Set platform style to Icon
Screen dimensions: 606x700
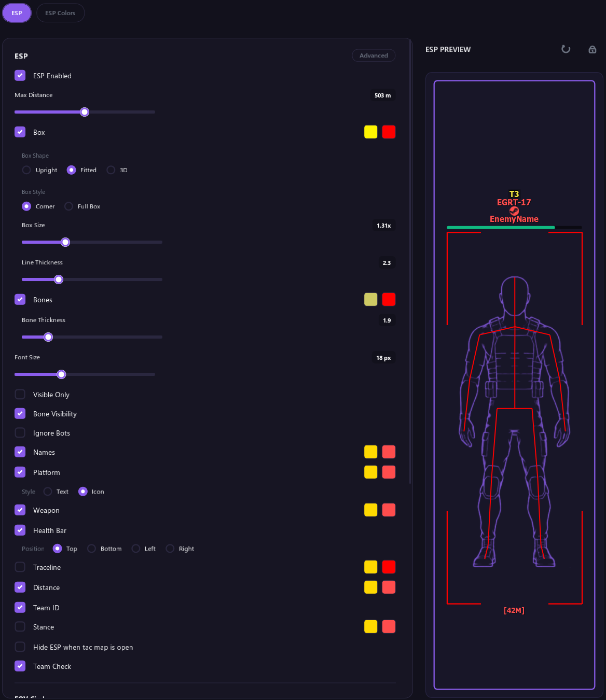83,492
